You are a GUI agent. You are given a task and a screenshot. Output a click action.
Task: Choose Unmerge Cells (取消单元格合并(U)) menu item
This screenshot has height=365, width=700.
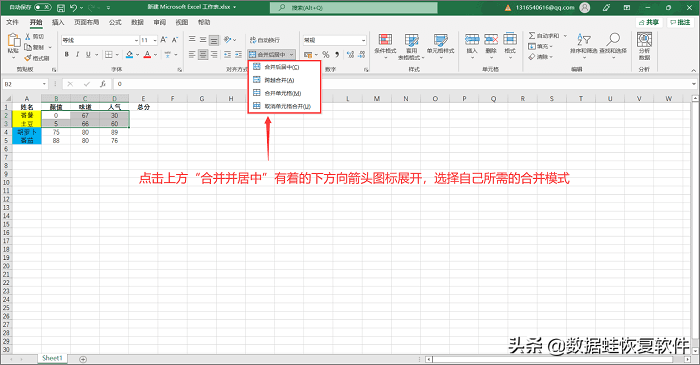pyautogui.click(x=284, y=106)
